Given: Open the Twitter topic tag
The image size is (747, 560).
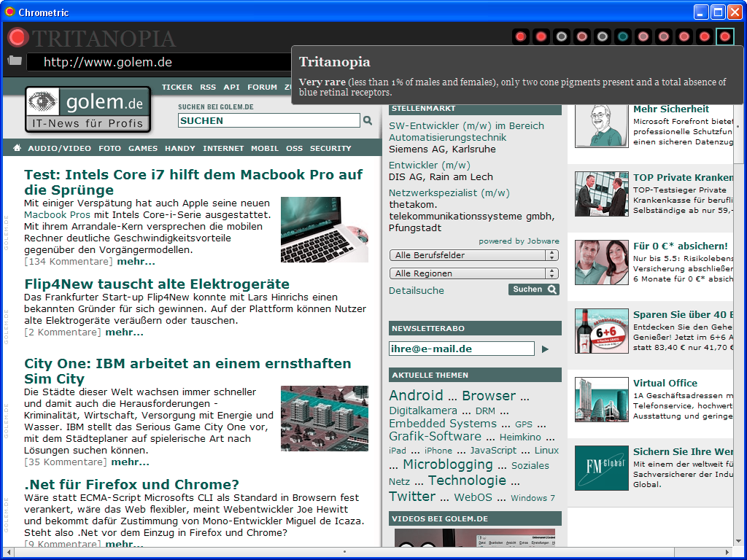Looking at the screenshot, I should click(412, 496).
